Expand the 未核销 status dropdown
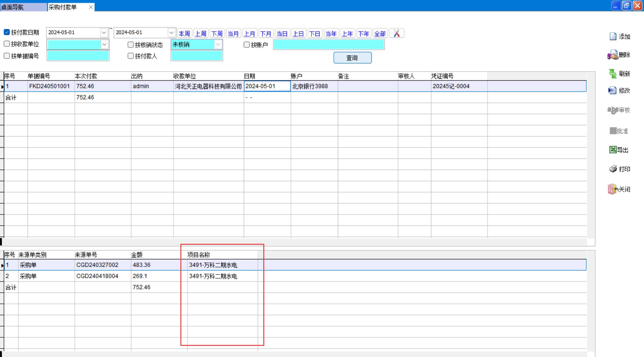Screen dimensions: 644x357 point(218,45)
